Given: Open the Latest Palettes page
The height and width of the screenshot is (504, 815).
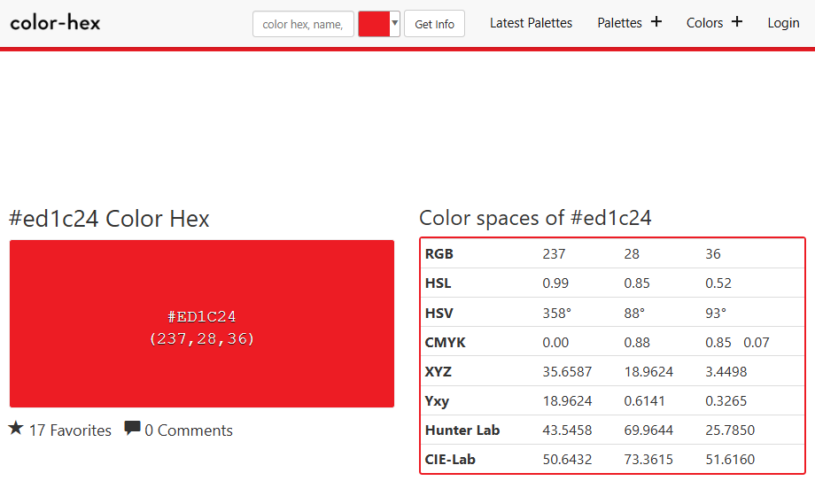Looking at the screenshot, I should pos(531,23).
